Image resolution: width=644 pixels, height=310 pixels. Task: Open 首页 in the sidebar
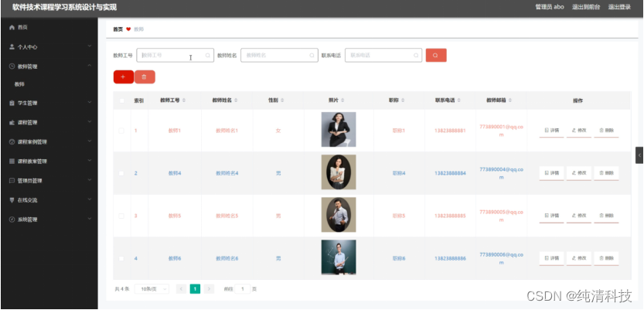[x=49, y=27]
